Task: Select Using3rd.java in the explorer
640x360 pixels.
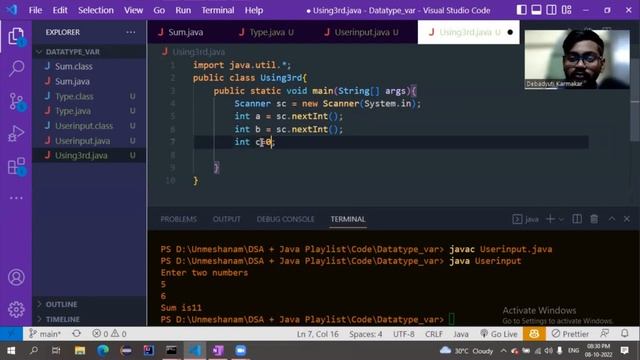Action: (x=81, y=156)
